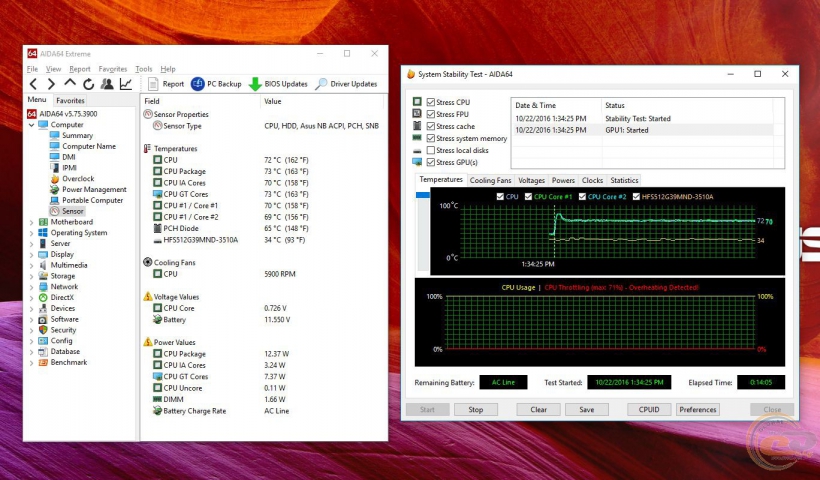Open Preferences in stability test window

[698, 409]
